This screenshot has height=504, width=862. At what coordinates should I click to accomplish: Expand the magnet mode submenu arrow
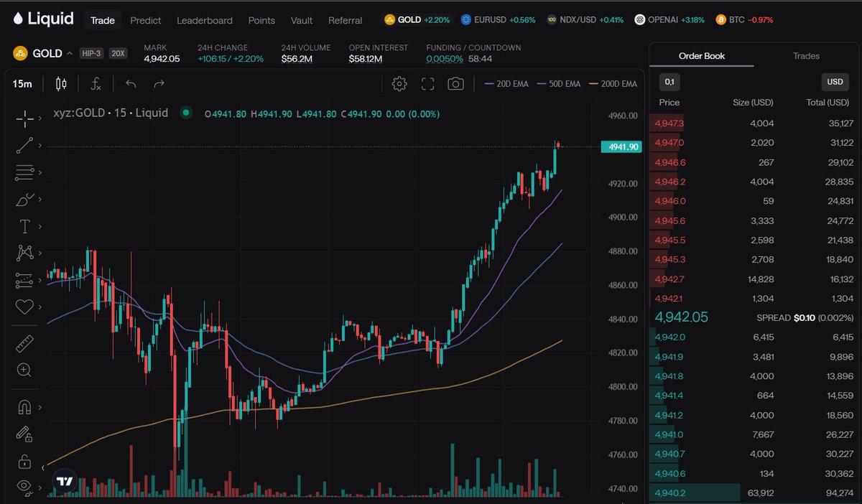tap(40, 407)
